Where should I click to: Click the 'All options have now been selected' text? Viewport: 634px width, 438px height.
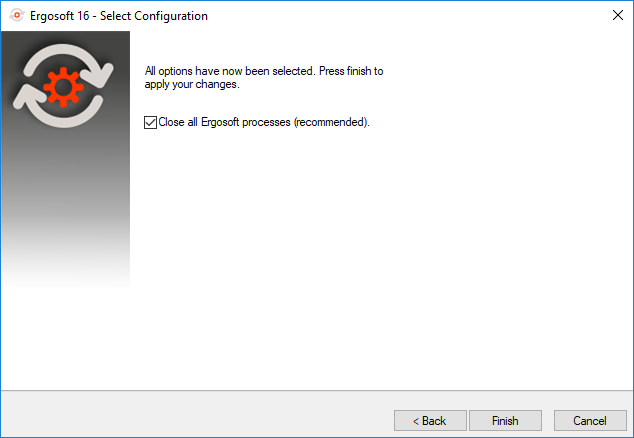229,71
